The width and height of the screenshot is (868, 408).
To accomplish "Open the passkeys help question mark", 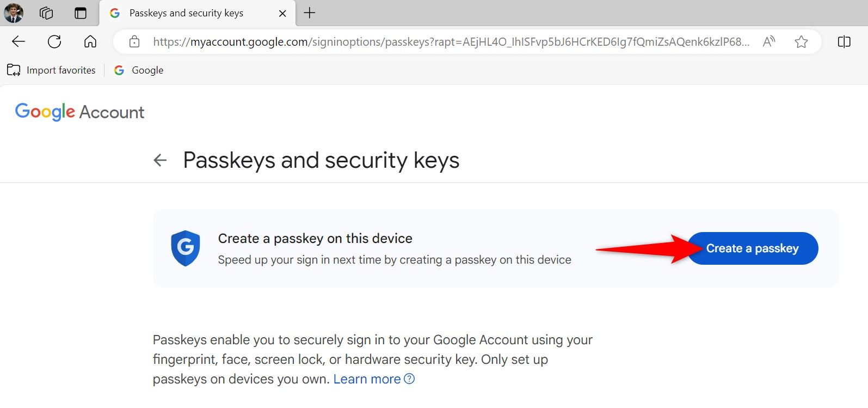I will click(x=409, y=379).
